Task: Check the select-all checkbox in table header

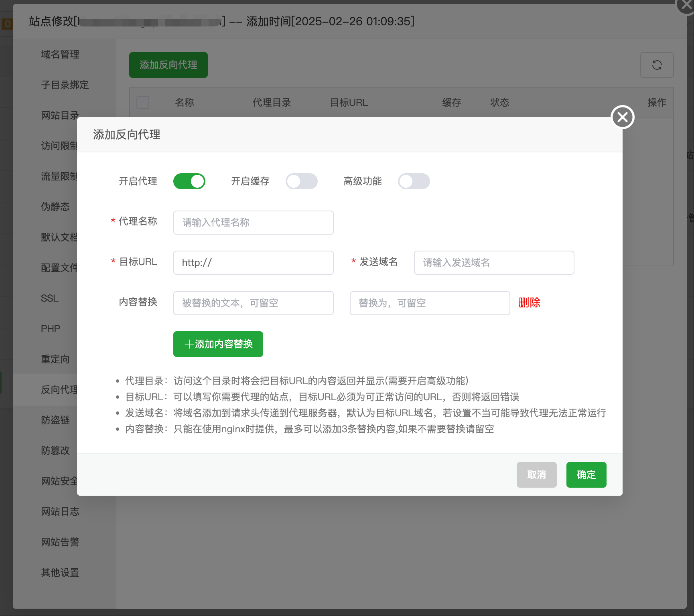Action: (x=143, y=102)
